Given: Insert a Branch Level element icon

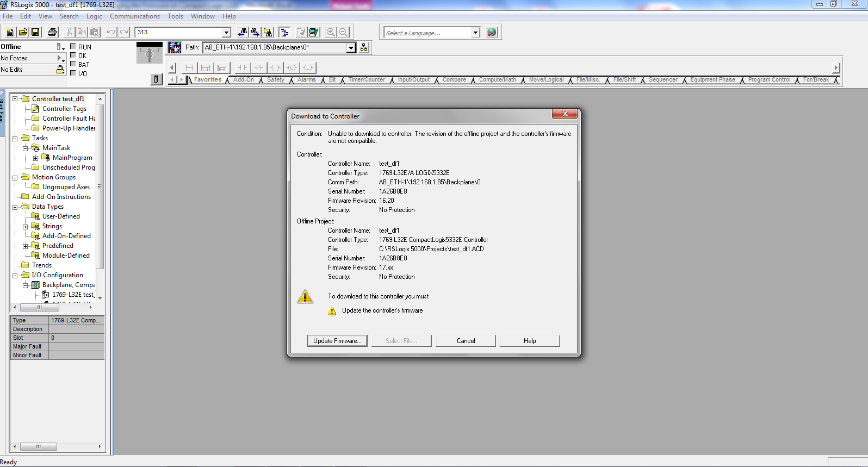Looking at the screenshot, I should pyautogui.click(x=222, y=68).
